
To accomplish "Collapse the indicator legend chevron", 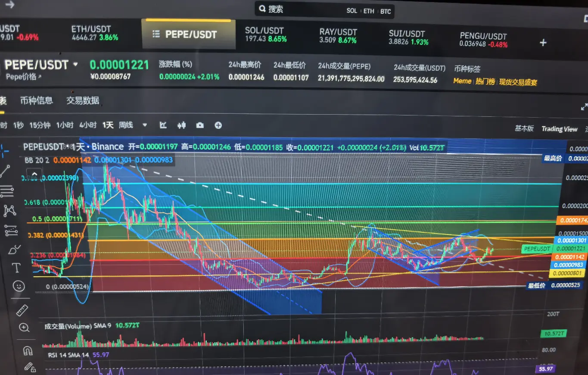I will (x=35, y=175).
